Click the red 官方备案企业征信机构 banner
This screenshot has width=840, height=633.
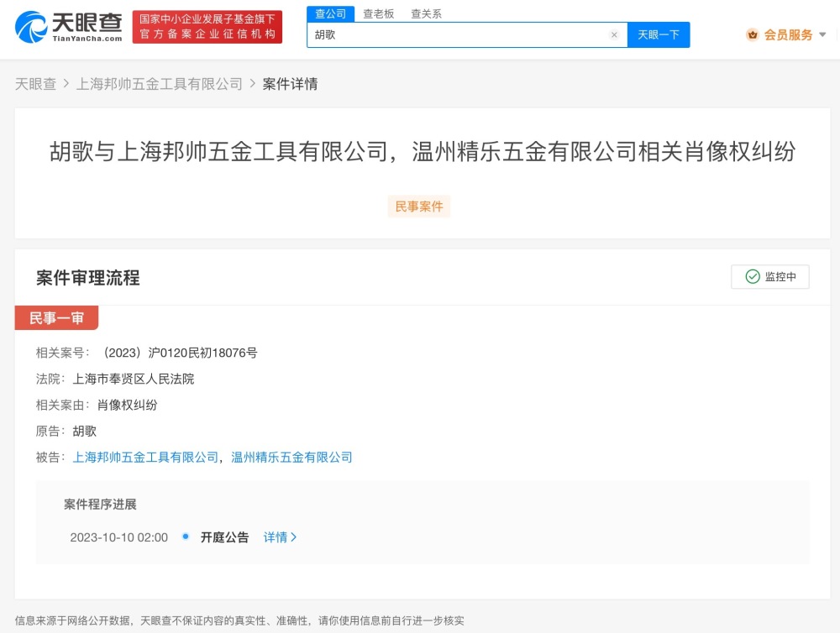(207, 27)
